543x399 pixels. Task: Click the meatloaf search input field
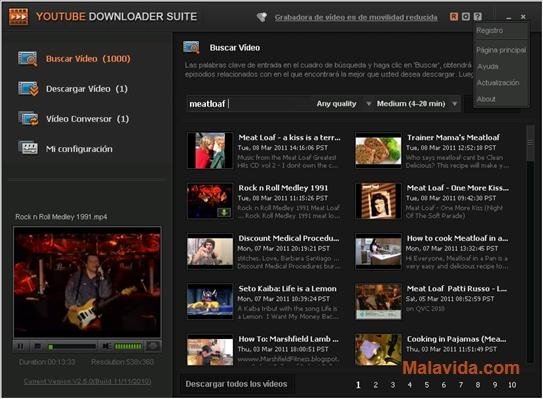(249, 104)
